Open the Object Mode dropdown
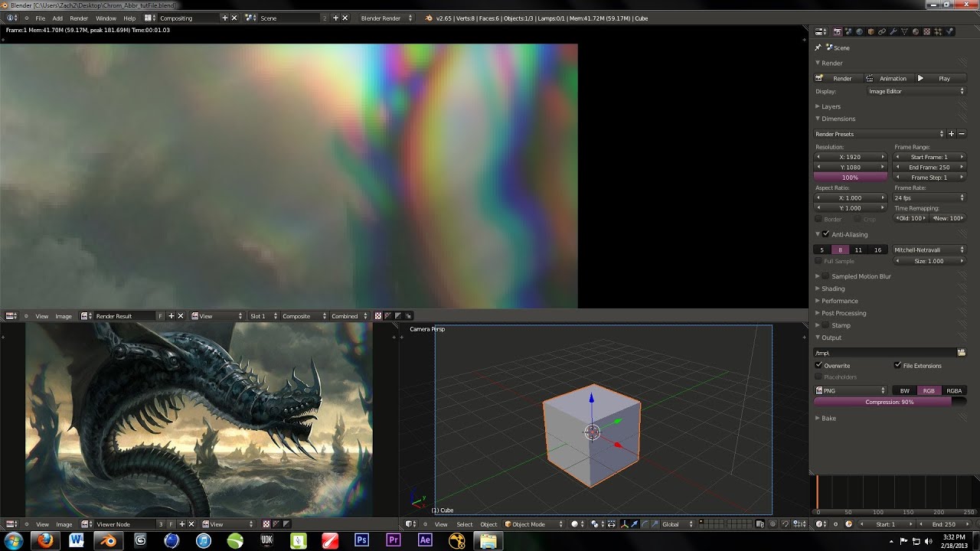Screen dimensions: 980x551 534,524
